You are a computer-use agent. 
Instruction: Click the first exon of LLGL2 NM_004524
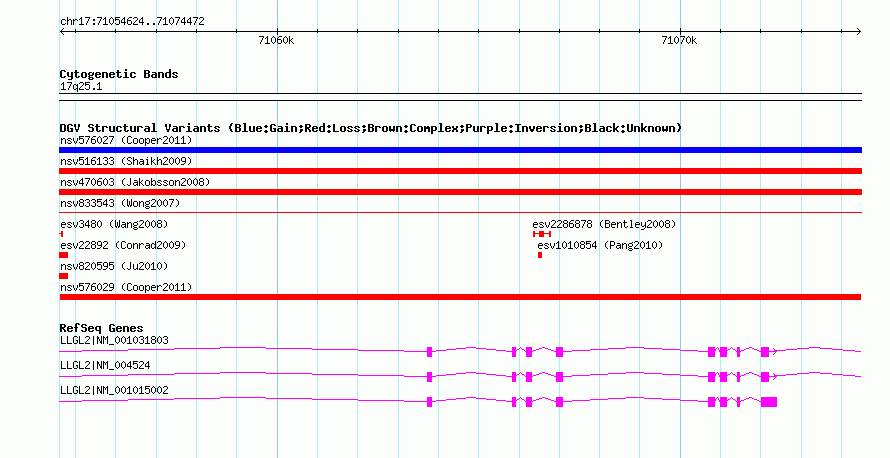(430, 377)
